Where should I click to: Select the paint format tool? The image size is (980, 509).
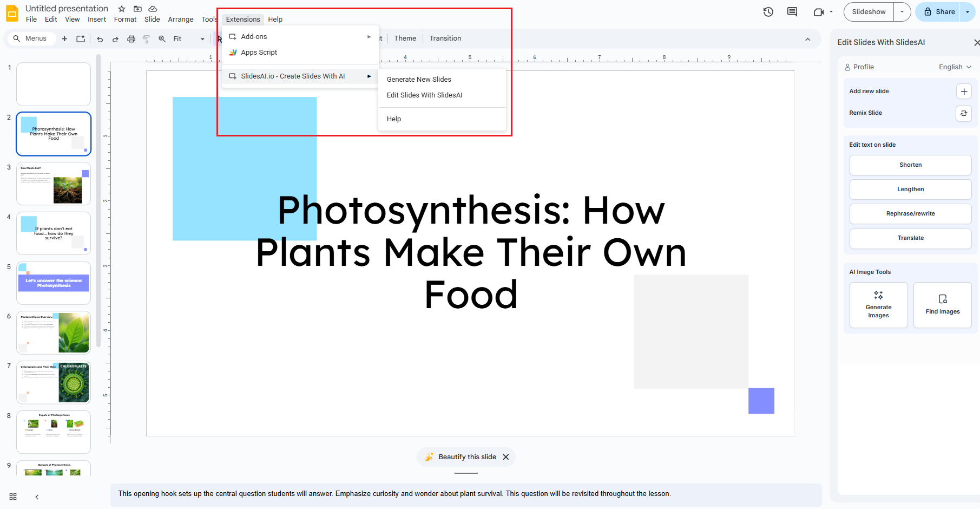(146, 39)
